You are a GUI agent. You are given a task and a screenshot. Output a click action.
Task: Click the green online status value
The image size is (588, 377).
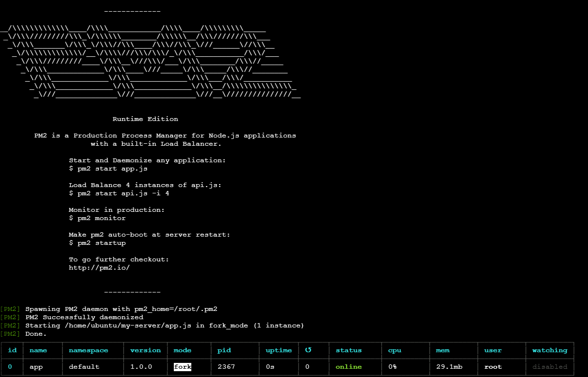tap(349, 367)
